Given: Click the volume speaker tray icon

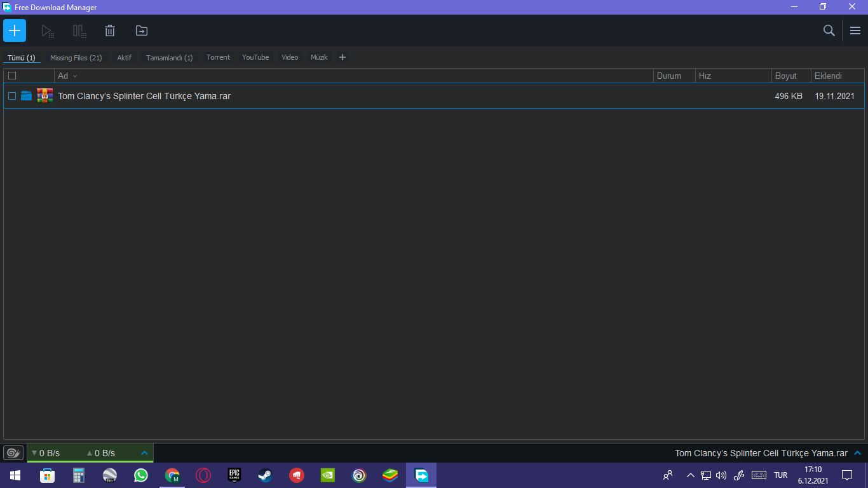Looking at the screenshot, I should [721, 475].
